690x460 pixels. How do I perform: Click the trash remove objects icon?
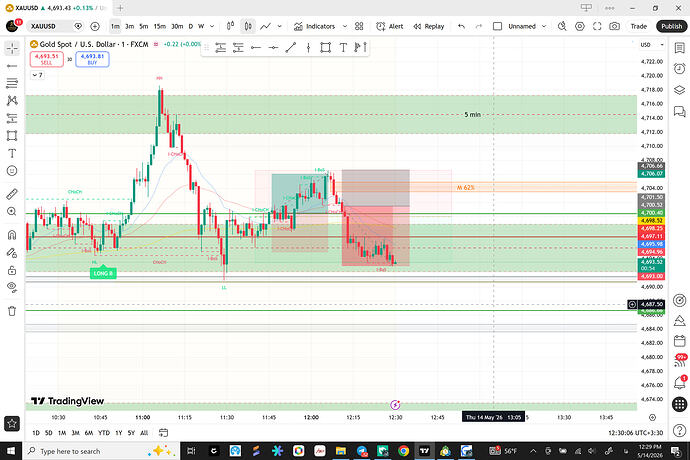pos(12,311)
